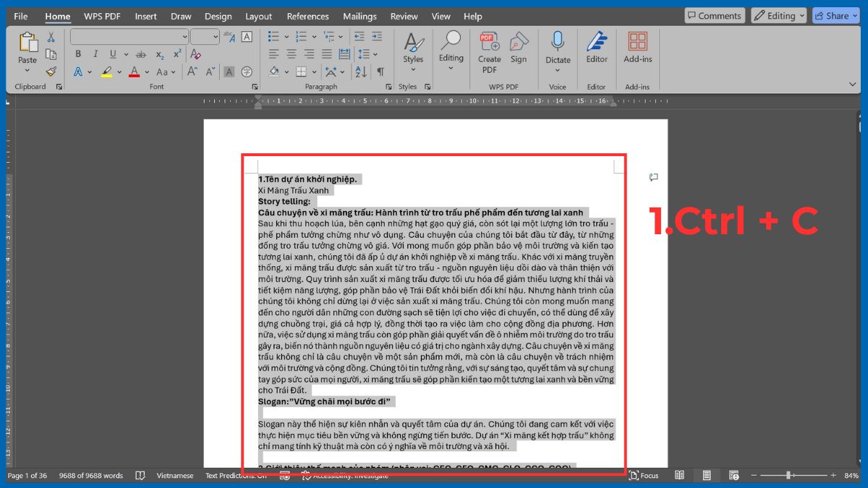
Task: Start Dictate voice typing
Action: pyautogui.click(x=558, y=49)
